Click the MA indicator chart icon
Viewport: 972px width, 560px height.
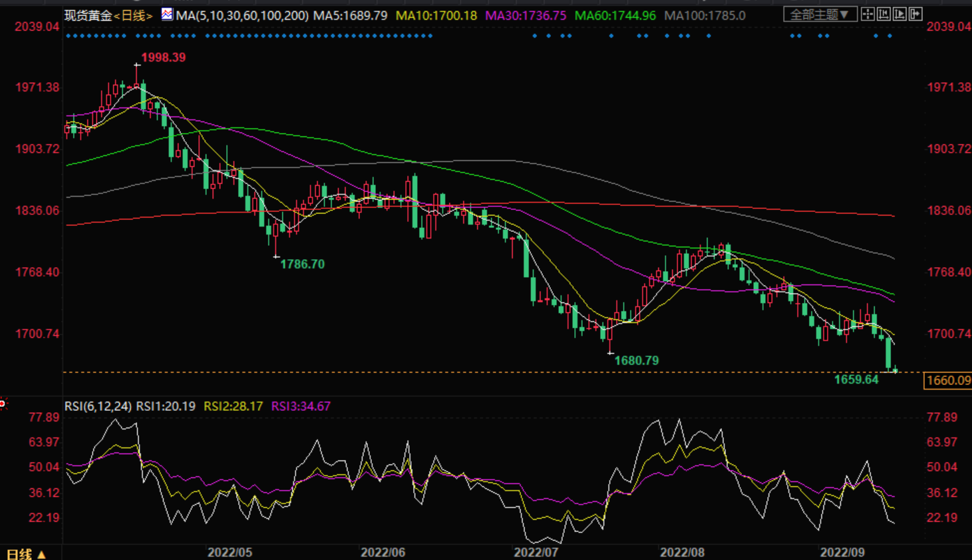[x=167, y=14]
